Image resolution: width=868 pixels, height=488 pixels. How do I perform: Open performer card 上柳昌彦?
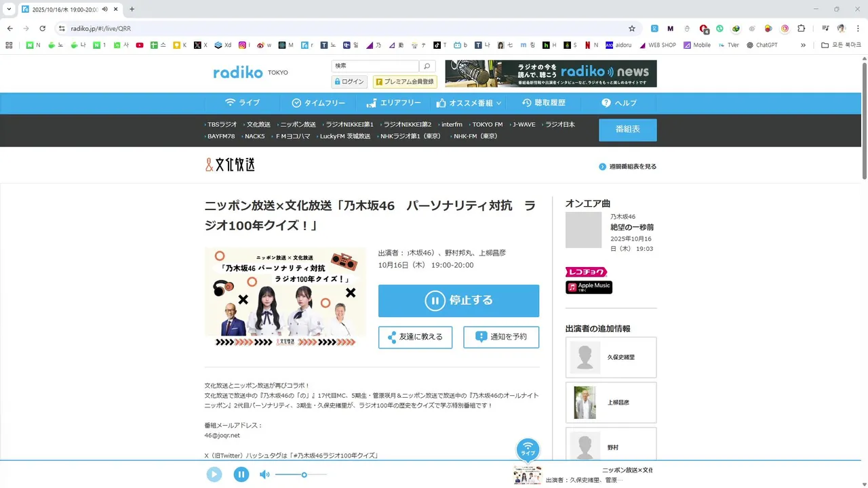point(611,403)
